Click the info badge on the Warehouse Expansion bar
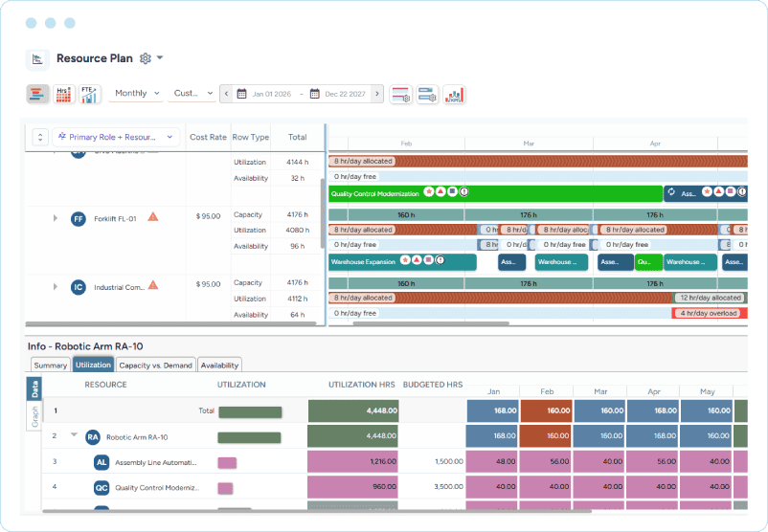 pyautogui.click(x=440, y=260)
